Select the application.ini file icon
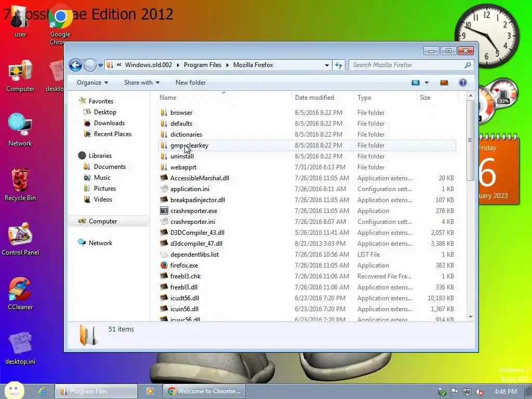 click(x=164, y=189)
